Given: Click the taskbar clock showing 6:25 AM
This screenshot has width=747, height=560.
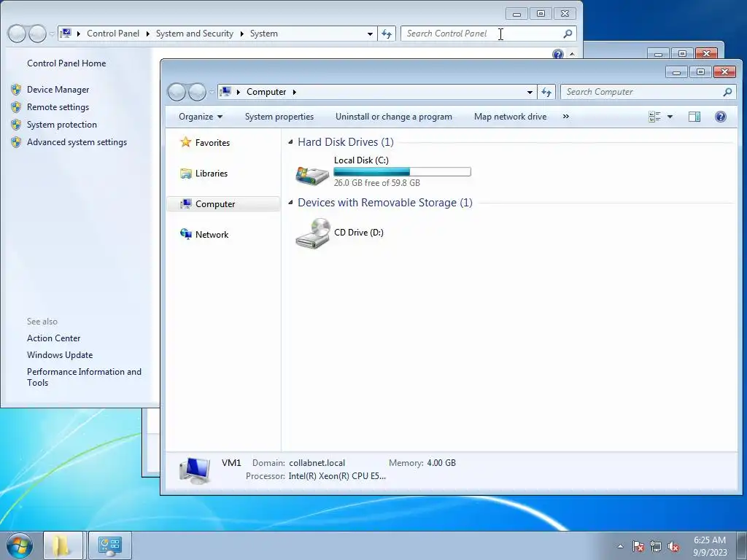Looking at the screenshot, I should point(710,546).
